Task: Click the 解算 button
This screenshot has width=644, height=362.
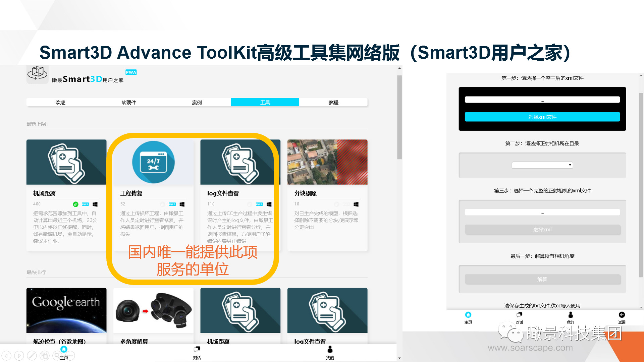Action: point(542,279)
